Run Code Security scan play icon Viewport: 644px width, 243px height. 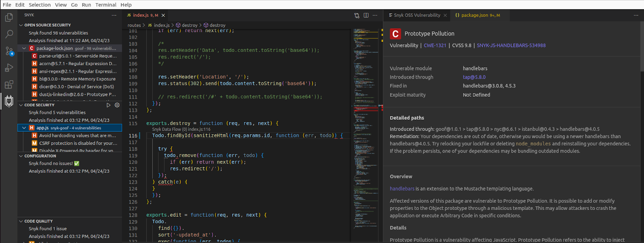pos(108,105)
